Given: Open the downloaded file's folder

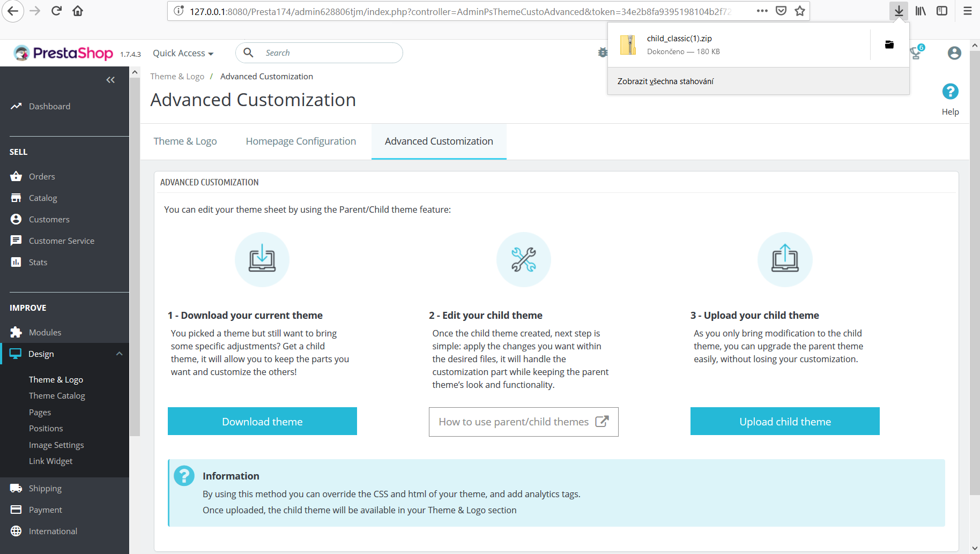Looking at the screenshot, I should coord(889,44).
